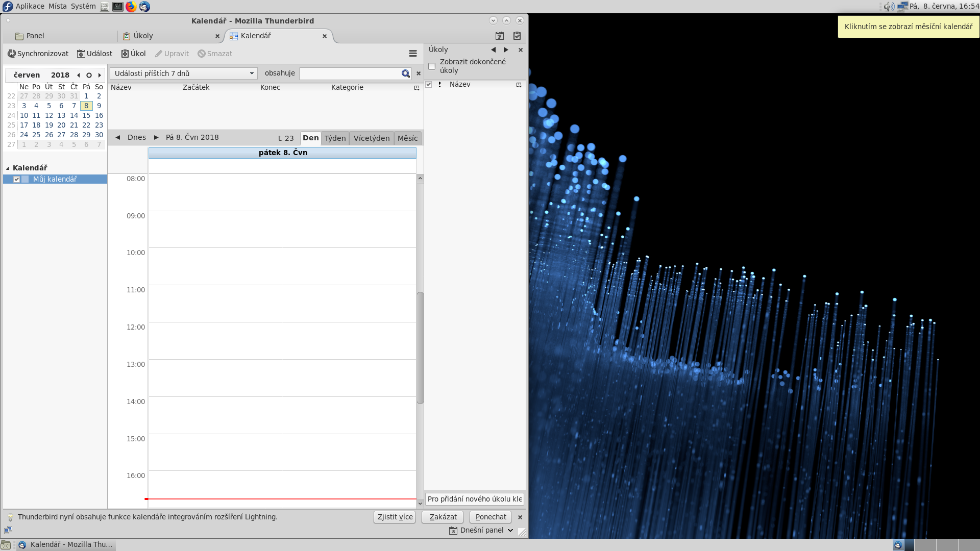Viewport: 980px width, 551px height.
Task: Collapse the Kalendář tree section
Action: tap(8, 168)
